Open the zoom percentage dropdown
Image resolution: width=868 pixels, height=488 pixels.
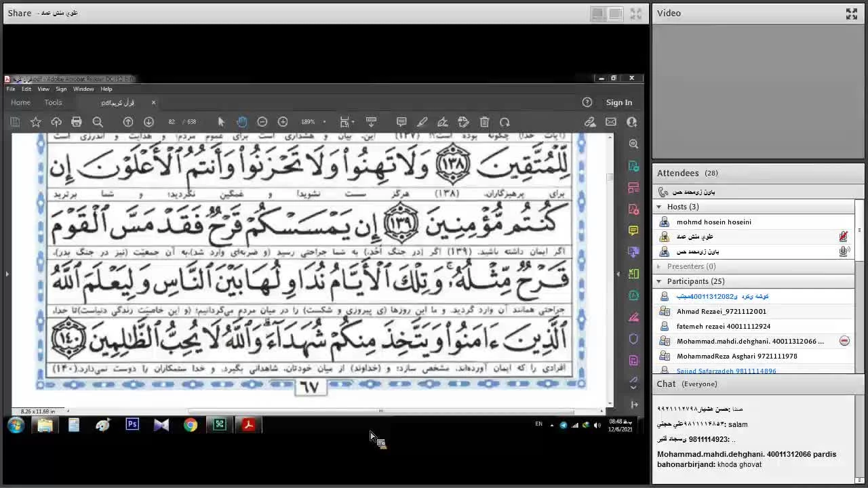pyautogui.click(x=324, y=122)
